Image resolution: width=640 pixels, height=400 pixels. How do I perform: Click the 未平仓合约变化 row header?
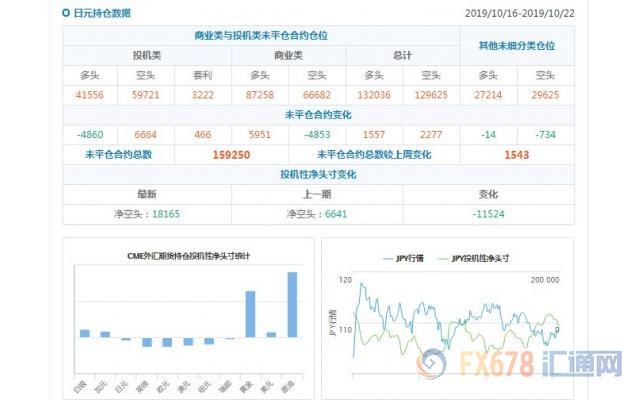coord(318,115)
